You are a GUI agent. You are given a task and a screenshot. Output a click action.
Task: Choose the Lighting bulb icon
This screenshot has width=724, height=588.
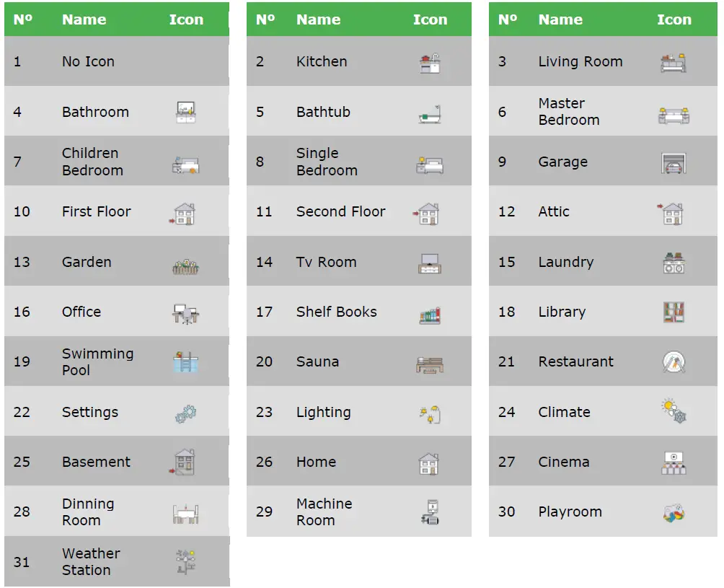point(430,413)
